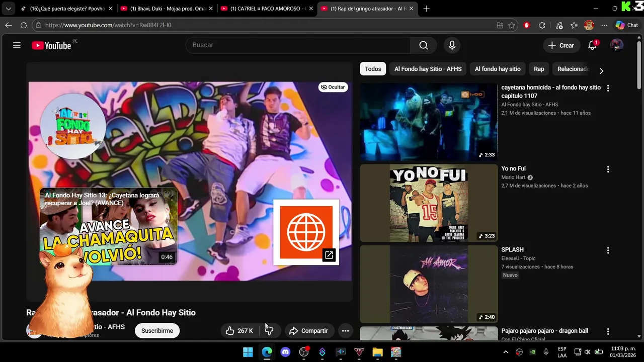Image resolution: width=644 pixels, height=362 pixels.
Task: Open options for cayetana homicida video
Action: point(608,88)
